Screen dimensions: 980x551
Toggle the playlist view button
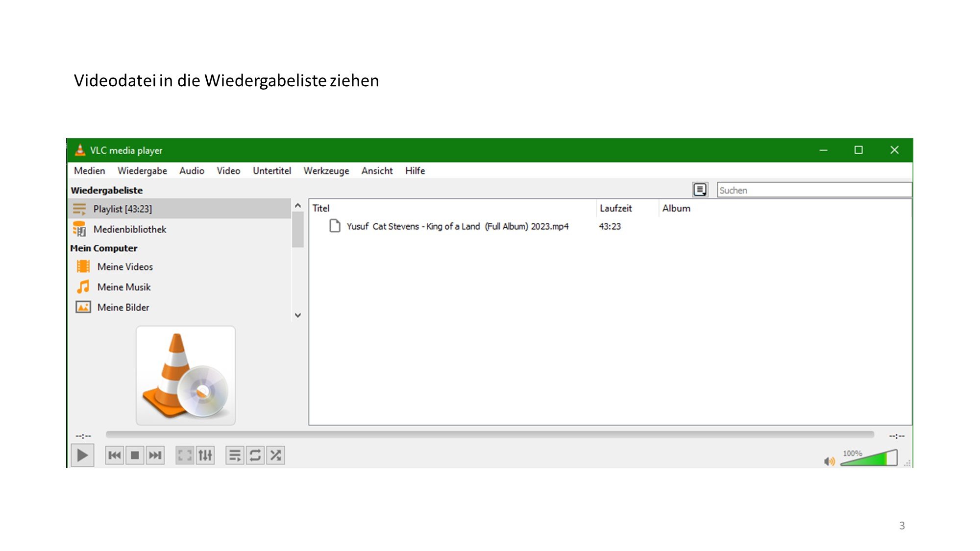point(235,455)
